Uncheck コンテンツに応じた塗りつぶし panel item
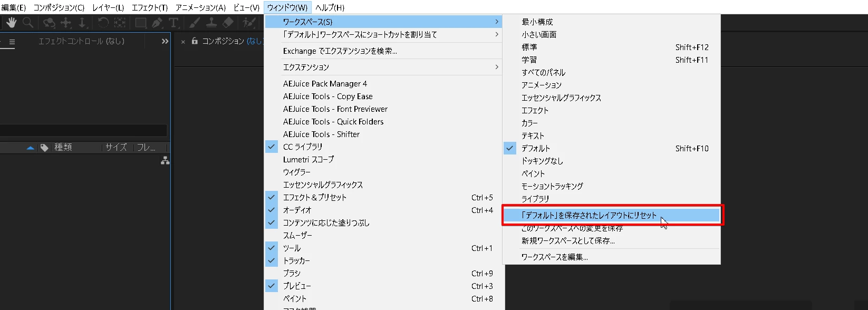This screenshot has width=868, height=310. [383, 223]
